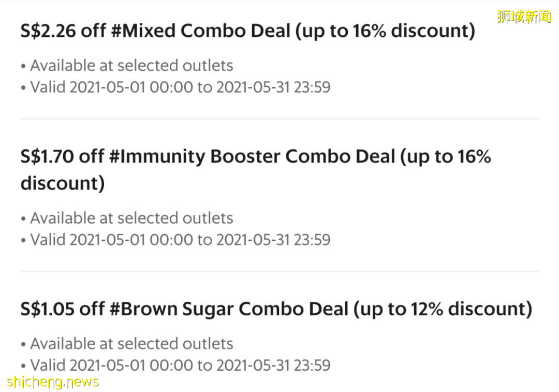Click the wrapped "discount)" word in Immunity title
This screenshot has width=559, height=392.
(62, 183)
